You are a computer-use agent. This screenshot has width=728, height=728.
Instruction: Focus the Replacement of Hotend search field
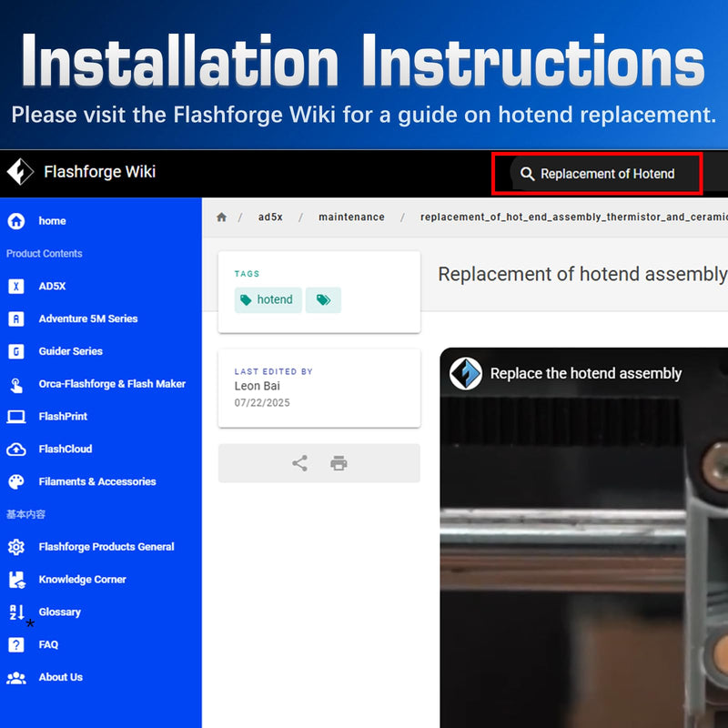point(605,174)
